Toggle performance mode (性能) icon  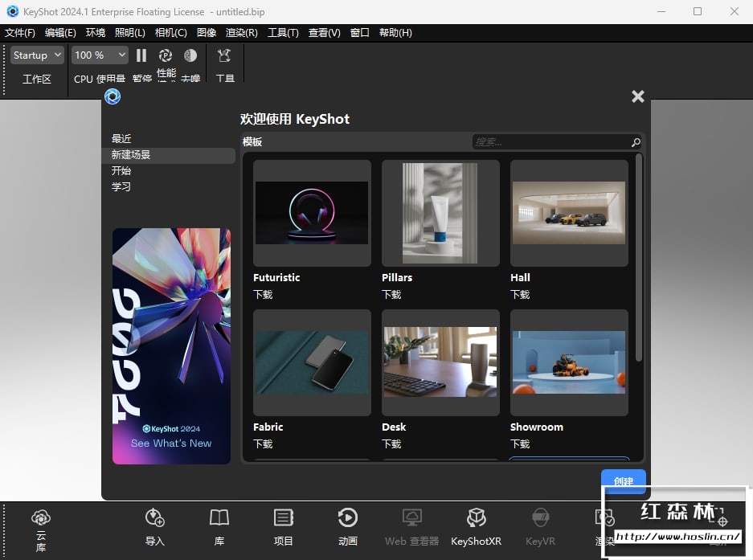coord(166,55)
